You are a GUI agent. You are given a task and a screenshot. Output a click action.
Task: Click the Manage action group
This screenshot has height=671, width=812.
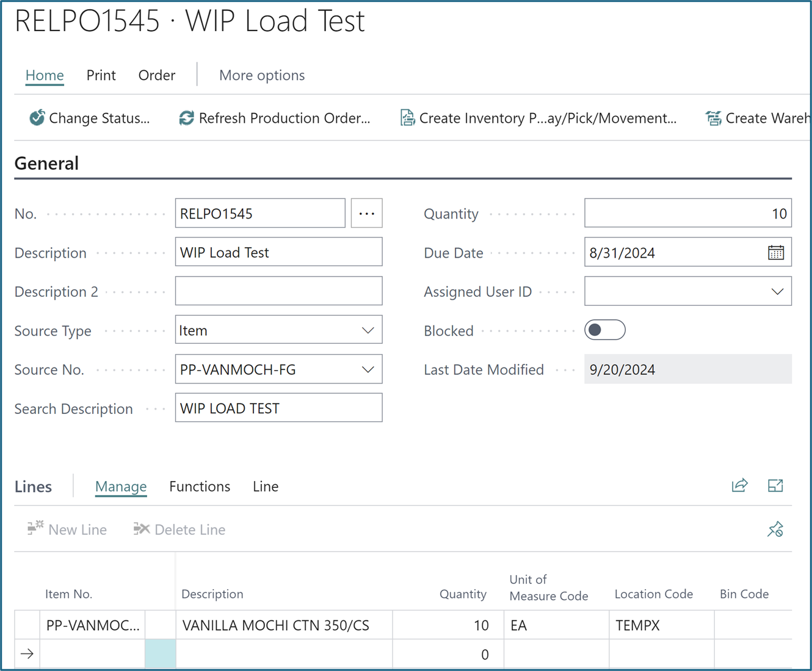[x=120, y=486]
